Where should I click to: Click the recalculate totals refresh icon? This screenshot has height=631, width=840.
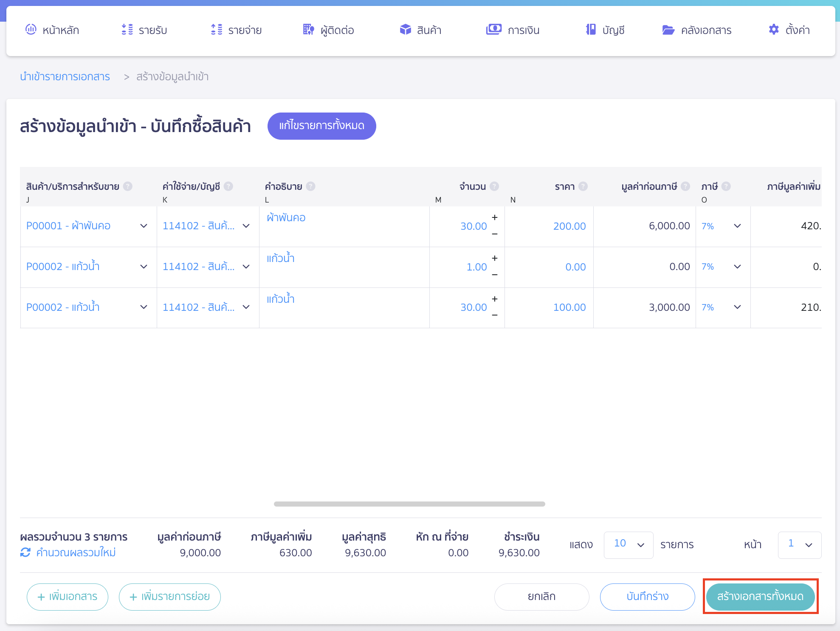pos(25,552)
